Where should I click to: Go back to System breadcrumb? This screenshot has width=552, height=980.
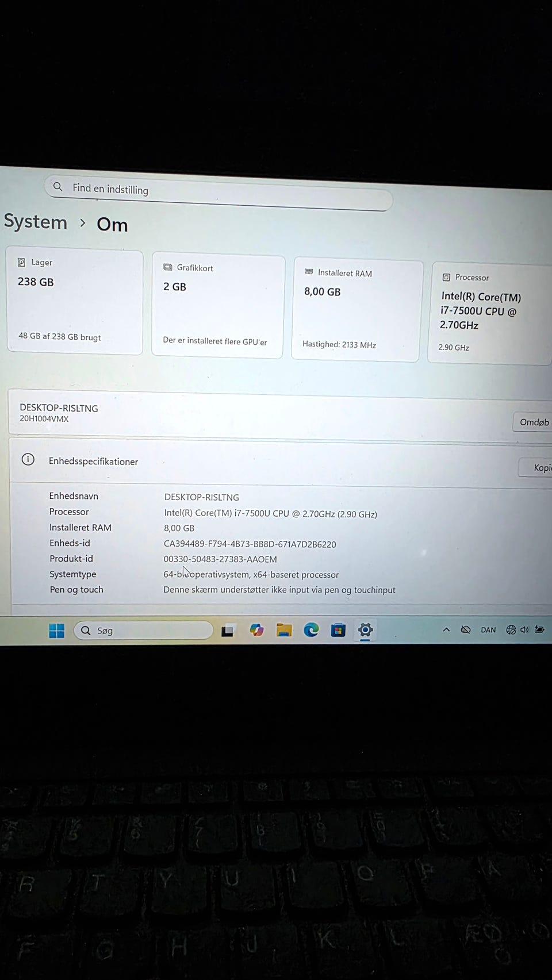[x=36, y=222]
